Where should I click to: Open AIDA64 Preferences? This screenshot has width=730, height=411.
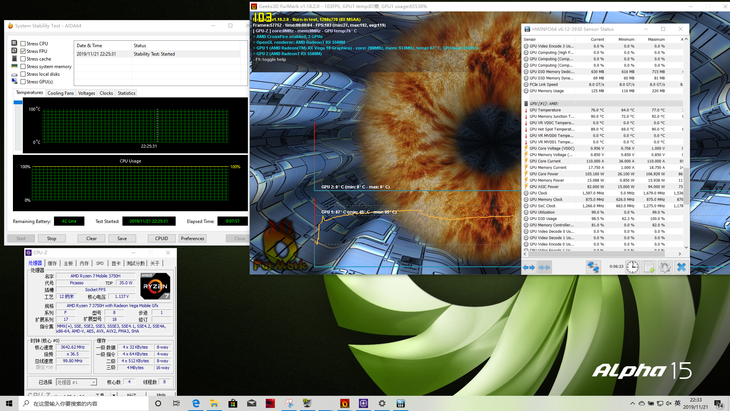192,238
